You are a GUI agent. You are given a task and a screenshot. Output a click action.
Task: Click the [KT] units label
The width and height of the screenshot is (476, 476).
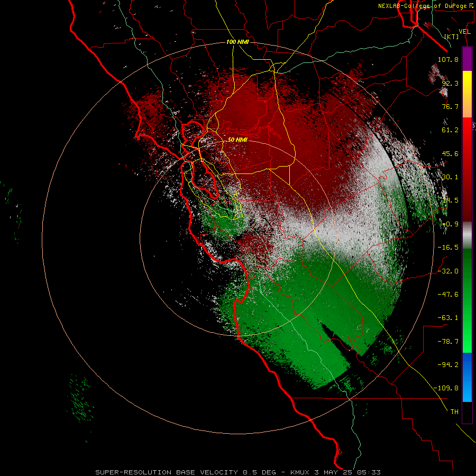(x=452, y=36)
